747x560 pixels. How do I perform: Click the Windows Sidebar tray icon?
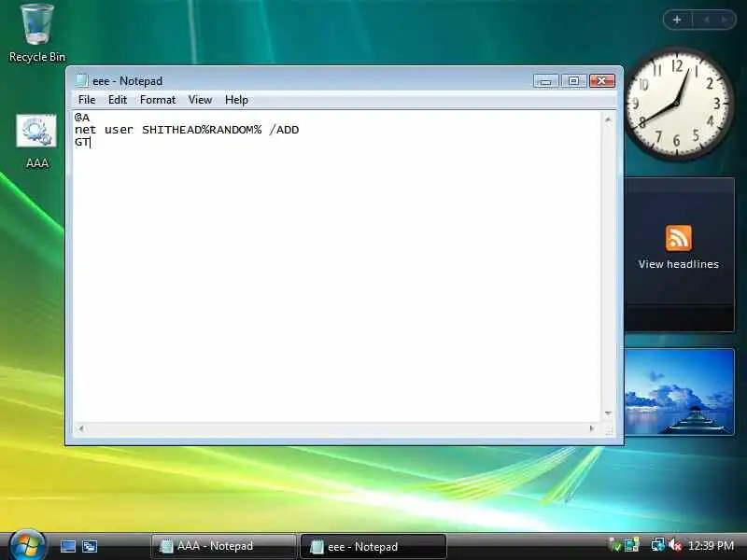tap(632, 545)
